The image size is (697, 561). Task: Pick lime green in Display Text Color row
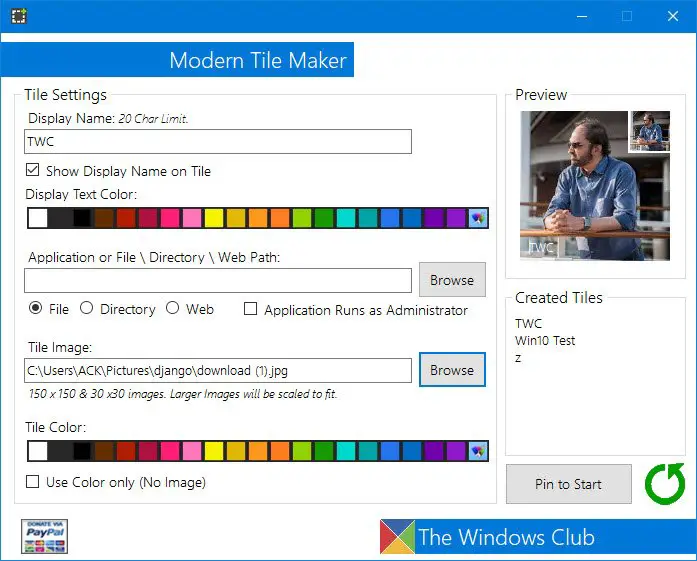coord(302,218)
